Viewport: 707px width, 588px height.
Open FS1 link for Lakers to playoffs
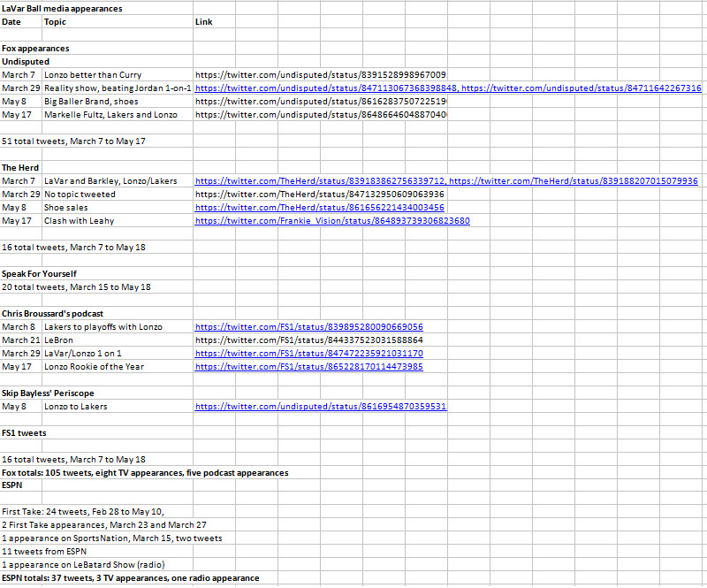click(308, 327)
